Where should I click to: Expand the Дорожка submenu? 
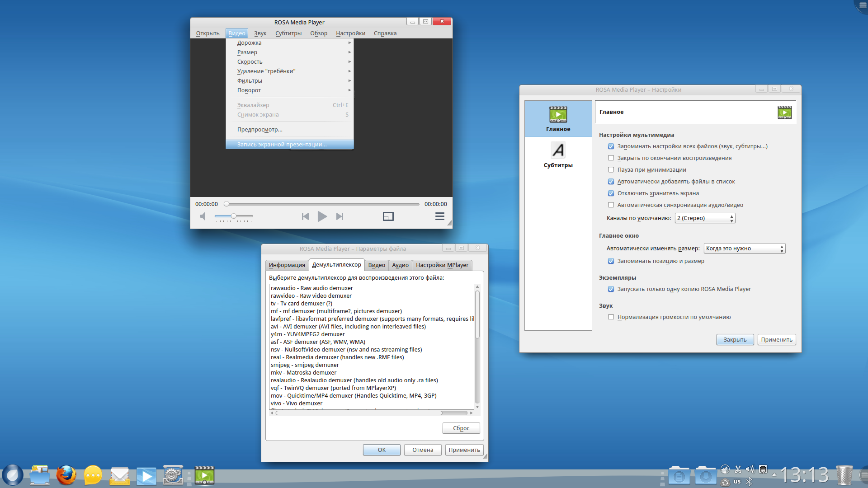[x=290, y=43]
